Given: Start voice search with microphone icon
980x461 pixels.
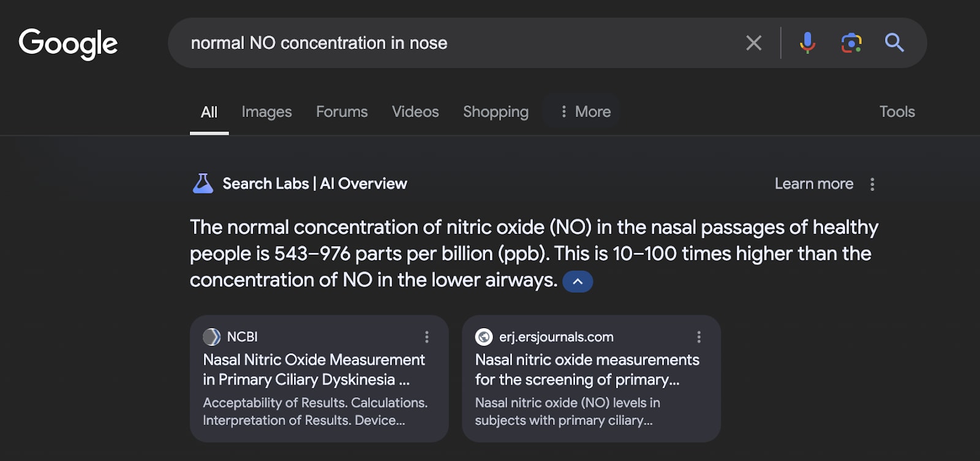Looking at the screenshot, I should [807, 43].
